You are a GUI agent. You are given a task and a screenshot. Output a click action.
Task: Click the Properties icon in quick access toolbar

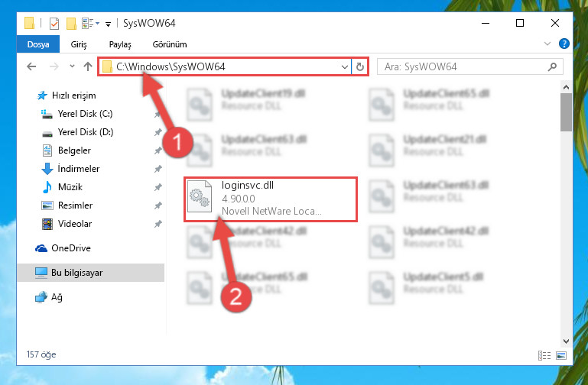pyautogui.click(x=54, y=23)
